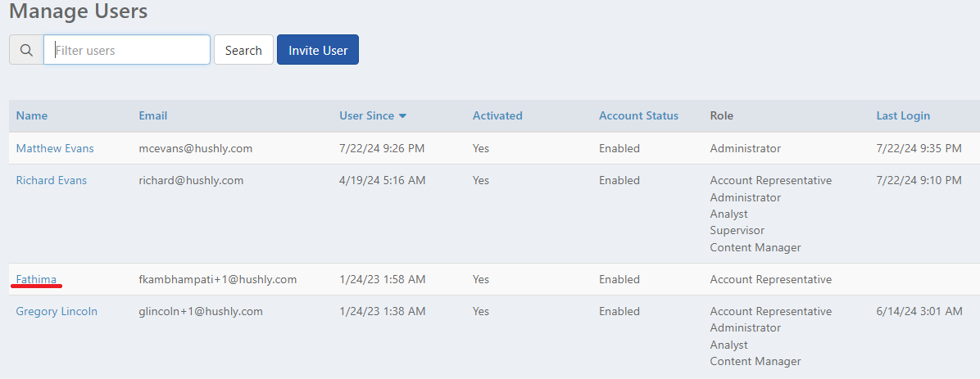Image resolution: width=980 pixels, height=379 pixels.
Task: Click the Invite User button
Action: (x=318, y=50)
